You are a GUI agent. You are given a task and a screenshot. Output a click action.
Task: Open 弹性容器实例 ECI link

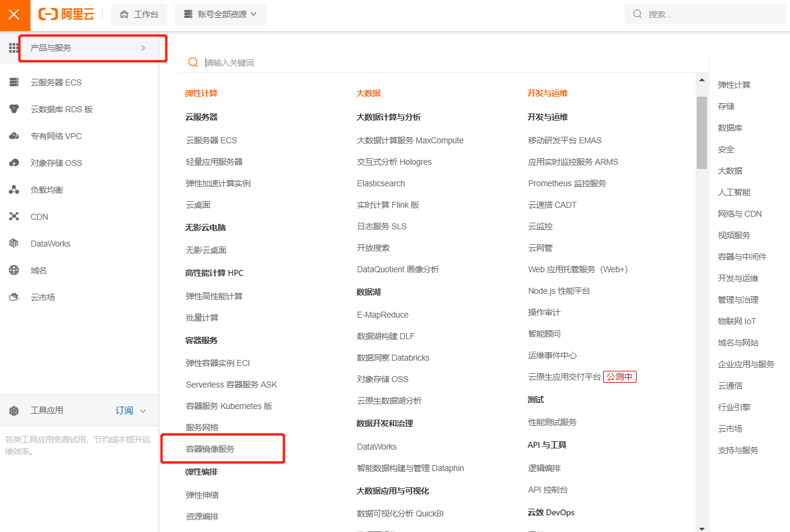tap(218, 363)
